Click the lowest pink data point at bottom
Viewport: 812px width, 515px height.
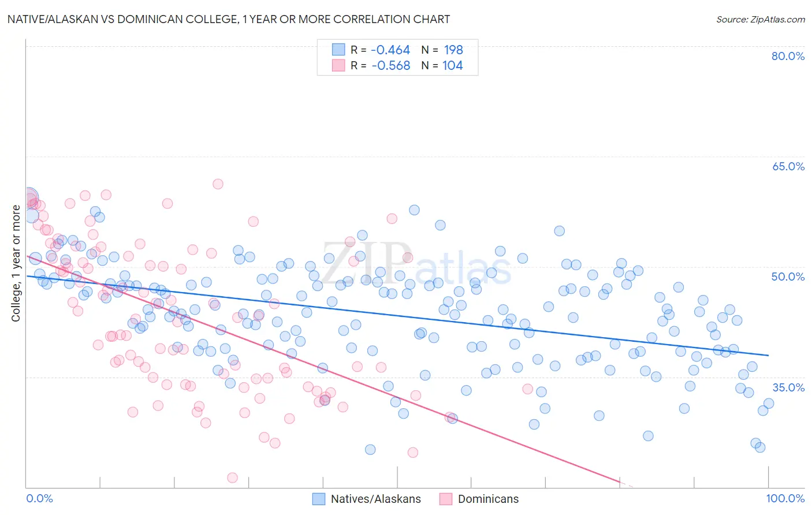[232, 477]
